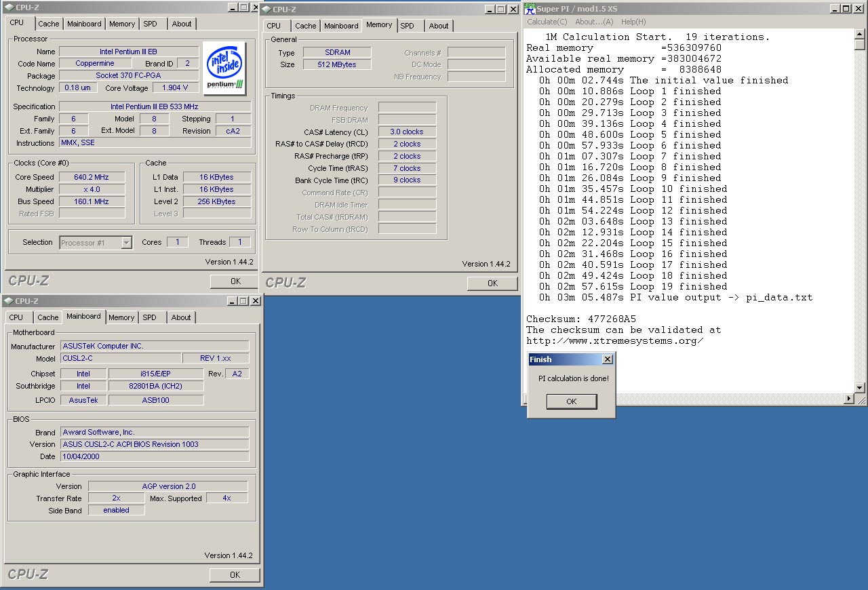Click the Multiplier x 4.0 value
The image size is (868, 590).
coord(92,189)
